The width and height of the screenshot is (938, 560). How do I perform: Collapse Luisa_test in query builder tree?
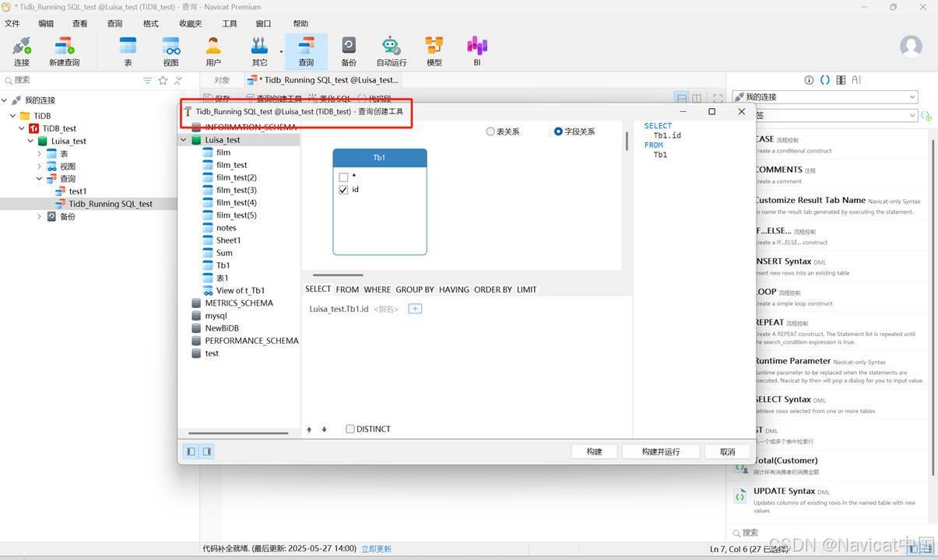184,140
